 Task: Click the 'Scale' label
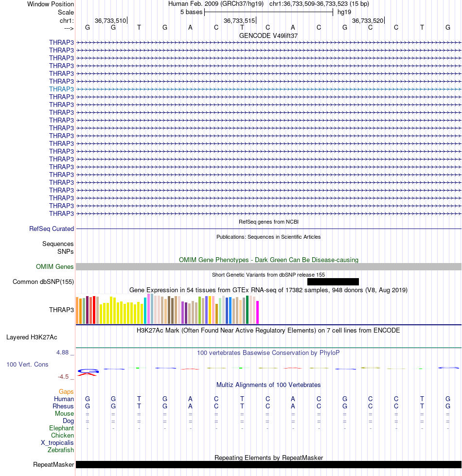[66, 13]
